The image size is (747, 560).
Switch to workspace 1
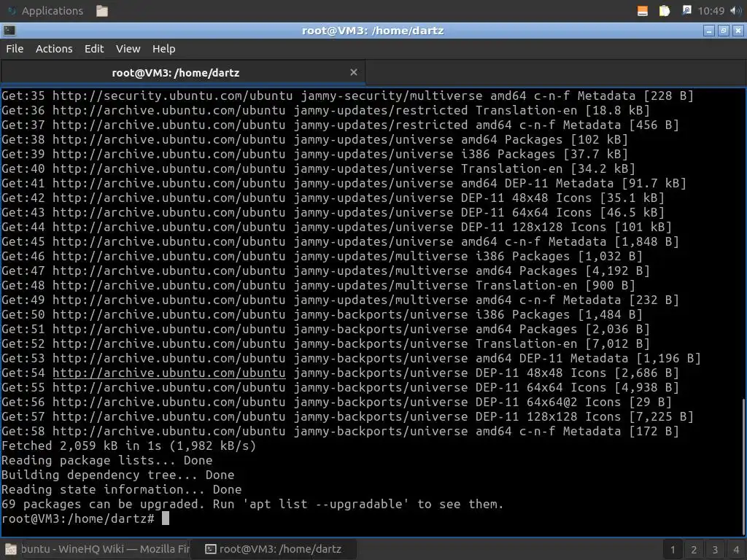(x=673, y=550)
